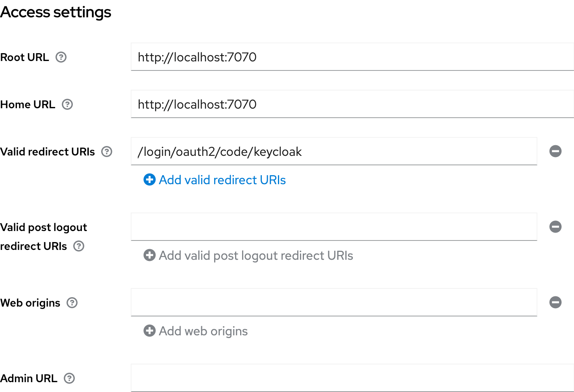
Task: Remove the web origins row
Action: coord(555,302)
